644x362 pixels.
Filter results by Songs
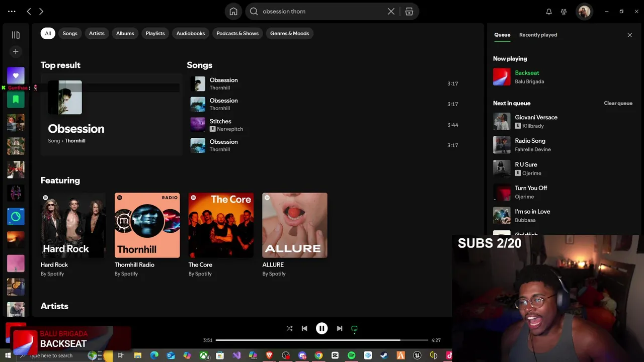pyautogui.click(x=70, y=33)
